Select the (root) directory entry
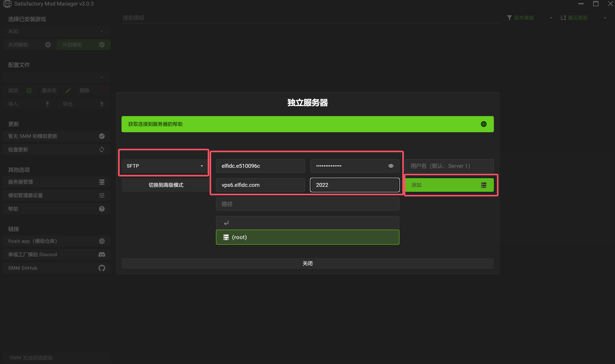 (x=307, y=237)
